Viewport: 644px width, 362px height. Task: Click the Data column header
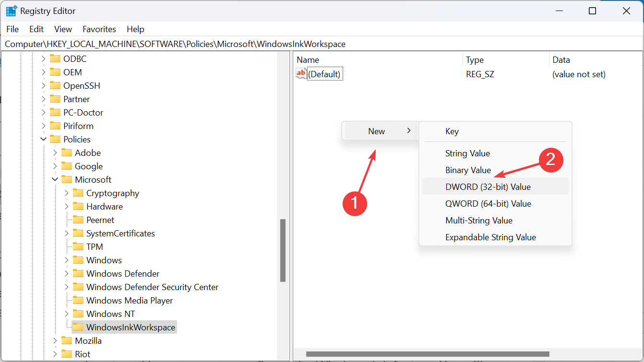tap(596, 60)
